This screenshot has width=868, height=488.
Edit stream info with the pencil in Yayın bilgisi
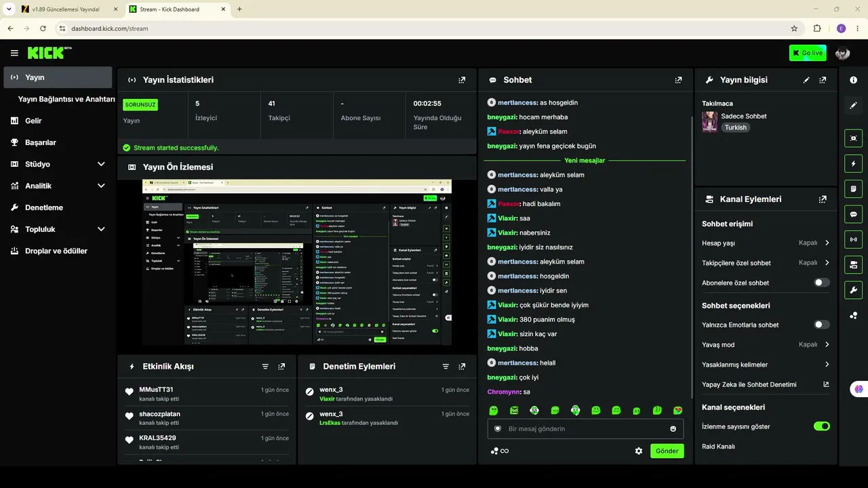coord(806,80)
